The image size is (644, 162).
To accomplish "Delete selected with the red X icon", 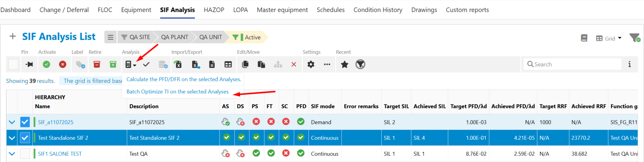I will [294, 64].
